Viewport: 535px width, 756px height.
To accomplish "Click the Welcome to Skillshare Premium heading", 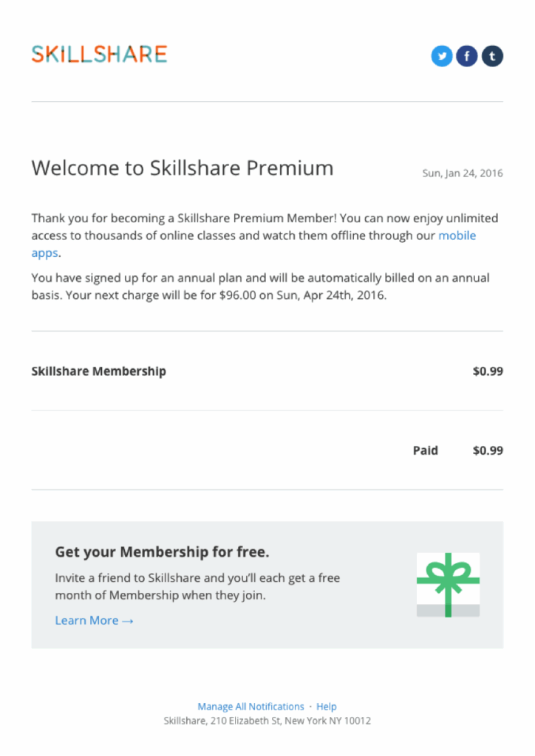I will click(x=183, y=168).
